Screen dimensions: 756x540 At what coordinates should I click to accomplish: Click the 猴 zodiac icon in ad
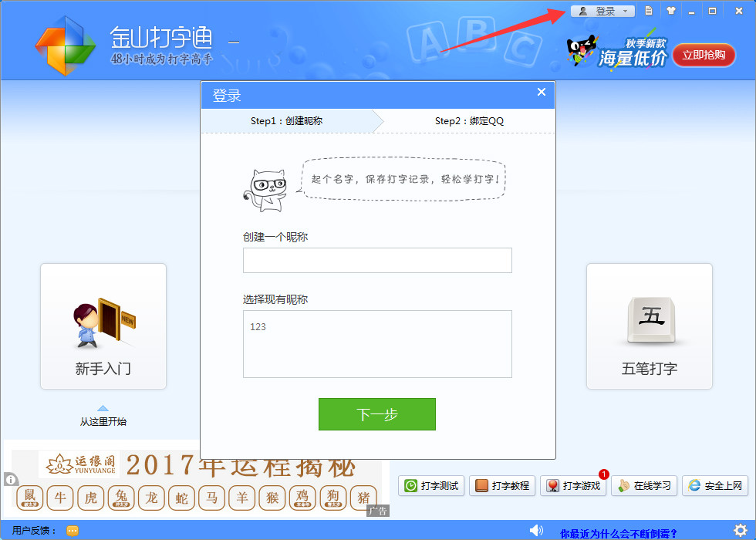[x=272, y=498]
